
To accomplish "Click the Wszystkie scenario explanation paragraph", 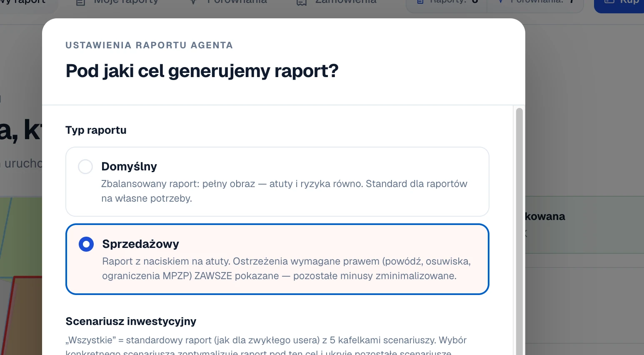I will click(266, 345).
